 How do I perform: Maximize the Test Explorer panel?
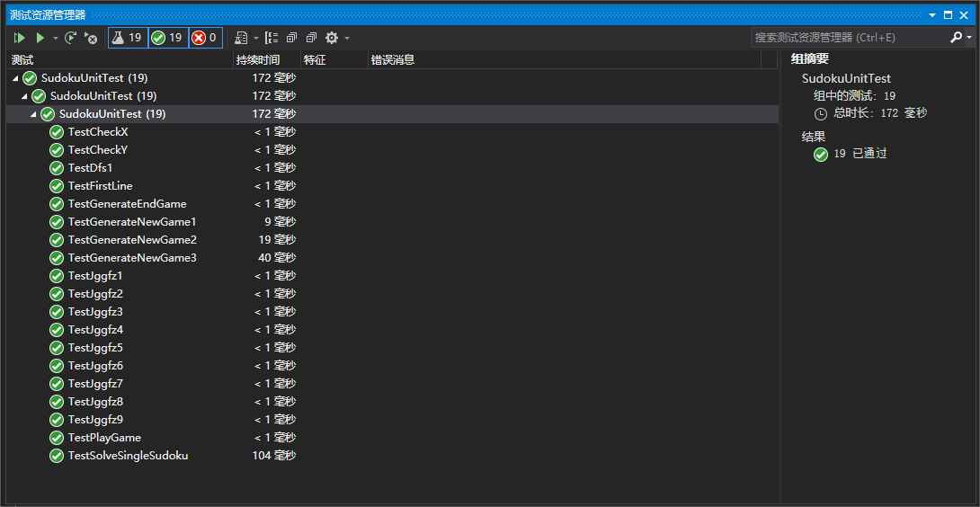(x=949, y=15)
